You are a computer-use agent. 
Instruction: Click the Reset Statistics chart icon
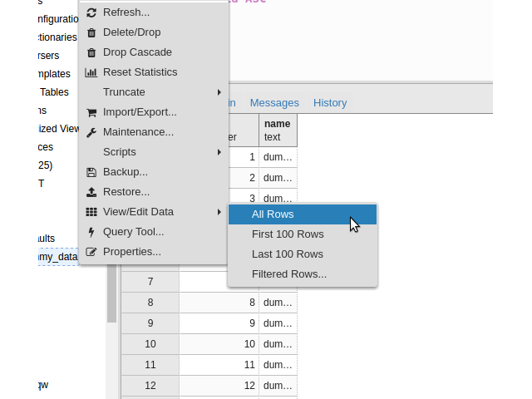[91, 72]
